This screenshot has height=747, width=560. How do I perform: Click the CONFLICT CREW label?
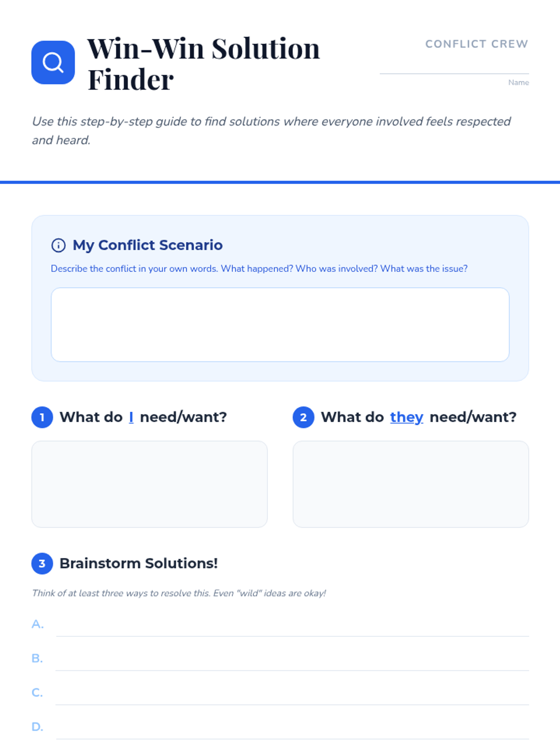point(476,44)
